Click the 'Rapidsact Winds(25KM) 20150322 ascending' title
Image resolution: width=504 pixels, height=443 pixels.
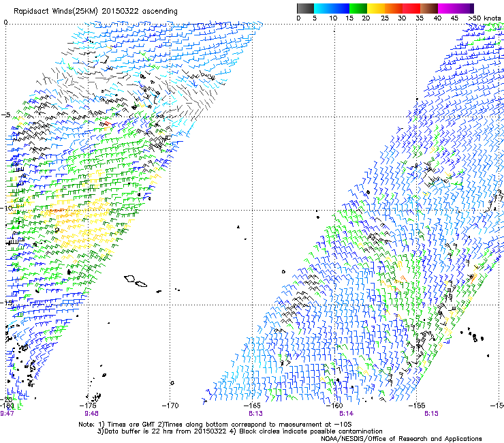click(95, 11)
